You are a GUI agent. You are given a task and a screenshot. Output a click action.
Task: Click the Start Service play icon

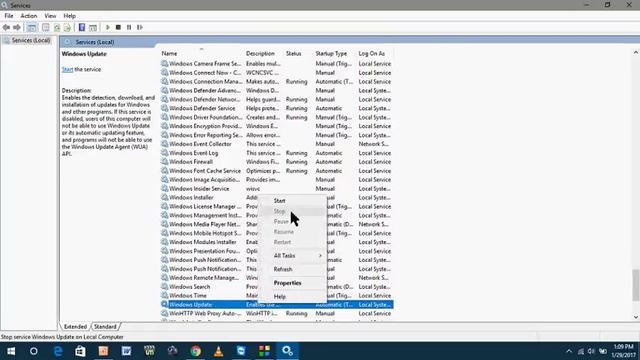click(108, 27)
